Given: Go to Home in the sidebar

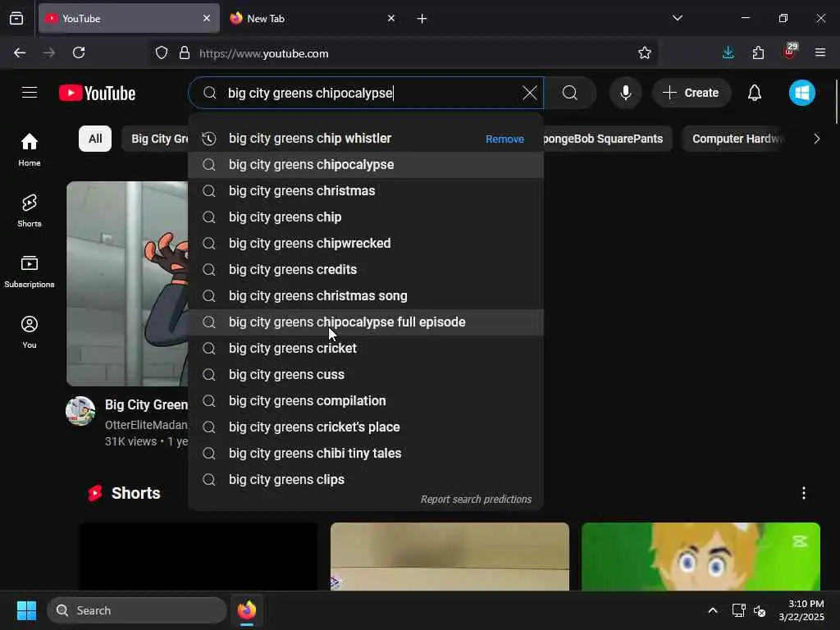Looking at the screenshot, I should coord(30,149).
